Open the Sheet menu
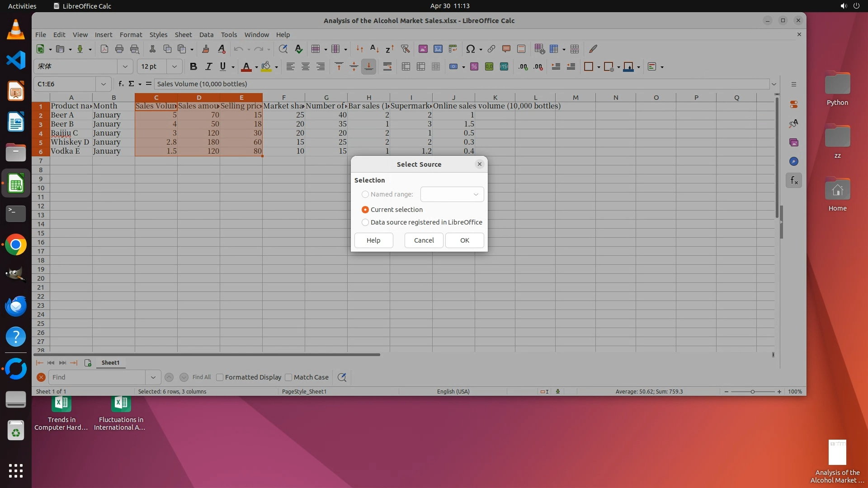This screenshot has height=488, width=868. (x=183, y=35)
